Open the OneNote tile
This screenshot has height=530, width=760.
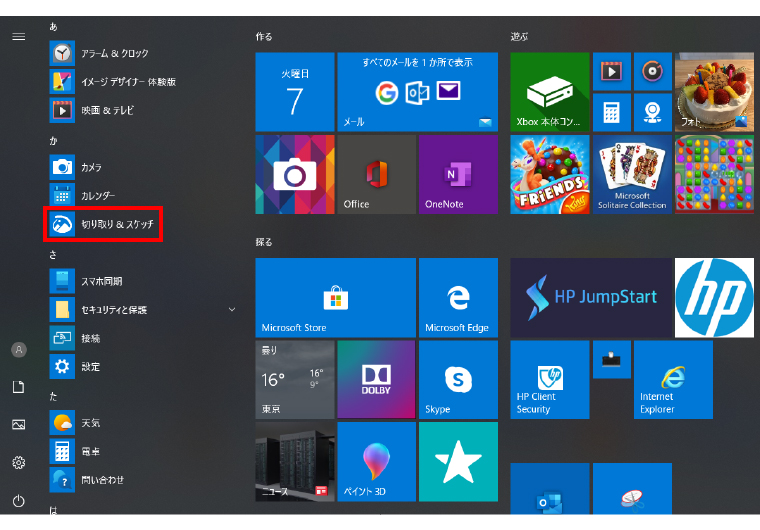coord(458,175)
